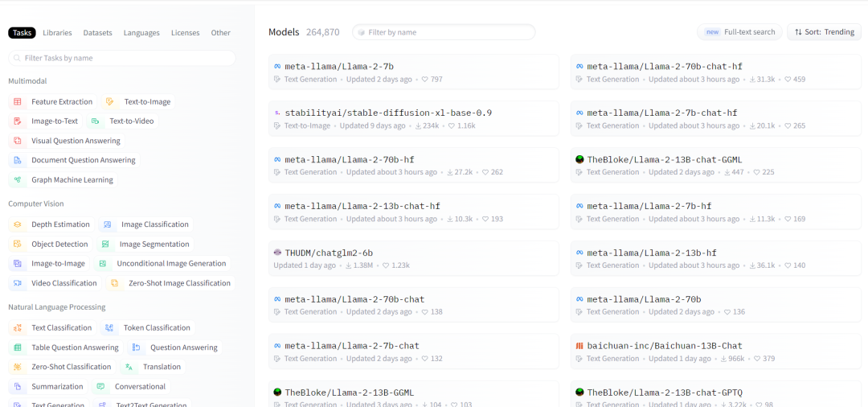The height and width of the screenshot is (407, 868).
Task: Open meta-llama/Llama-2-70b-hf model
Action: click(x=414, y=165)
